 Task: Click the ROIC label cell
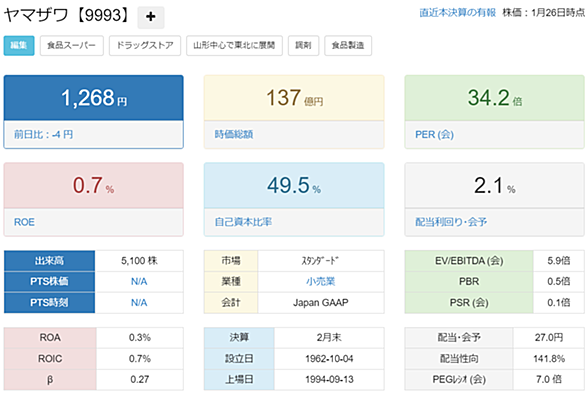50,358
